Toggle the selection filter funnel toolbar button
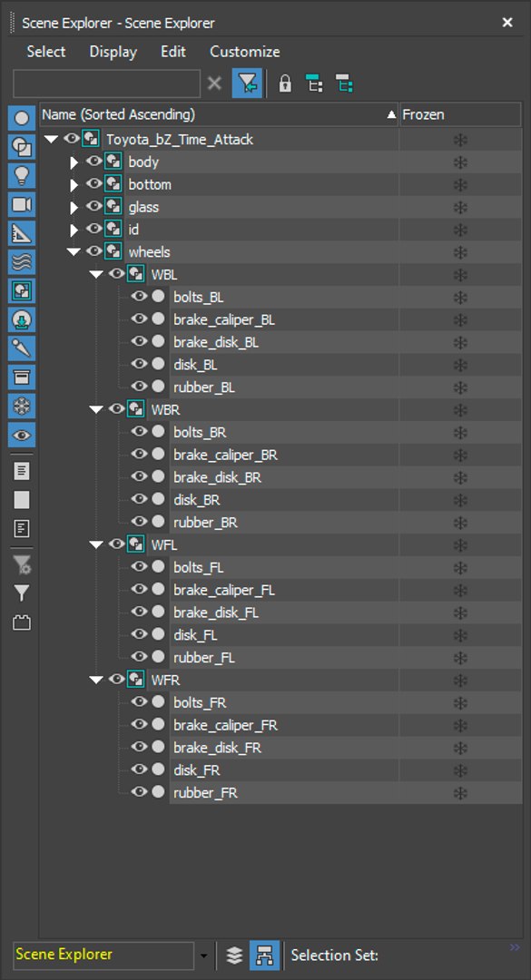 pyautogui.click(x=247, y=83)
